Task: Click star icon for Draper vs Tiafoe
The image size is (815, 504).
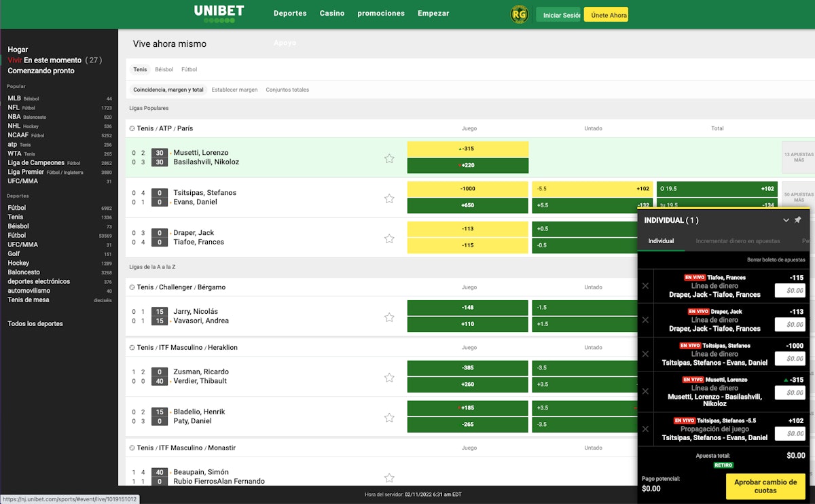Action: 389,238
